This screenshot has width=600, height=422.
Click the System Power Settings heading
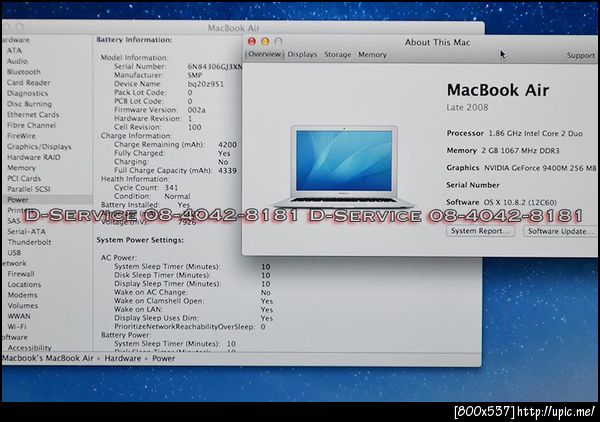(x=140, y=240)
